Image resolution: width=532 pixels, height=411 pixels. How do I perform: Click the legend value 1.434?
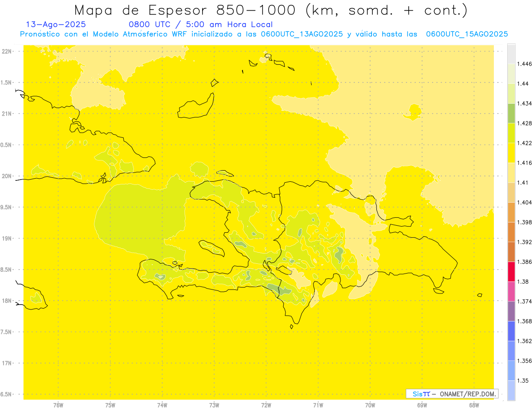coord(524,103)
